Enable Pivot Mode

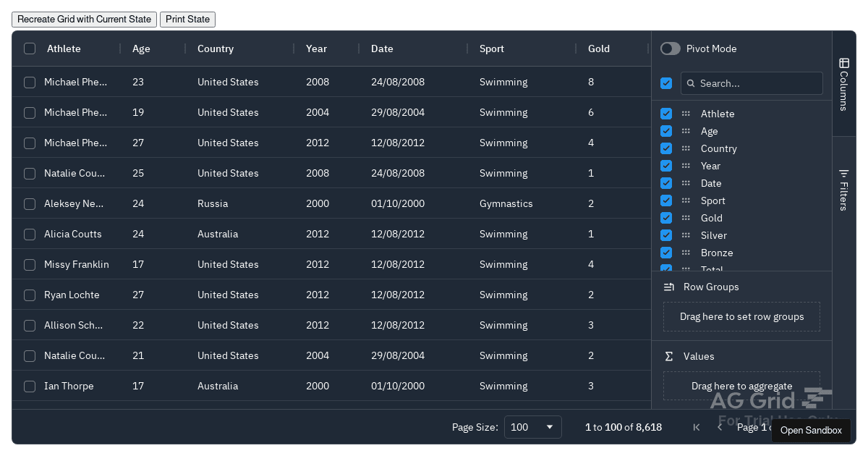[x=670, y=48]
